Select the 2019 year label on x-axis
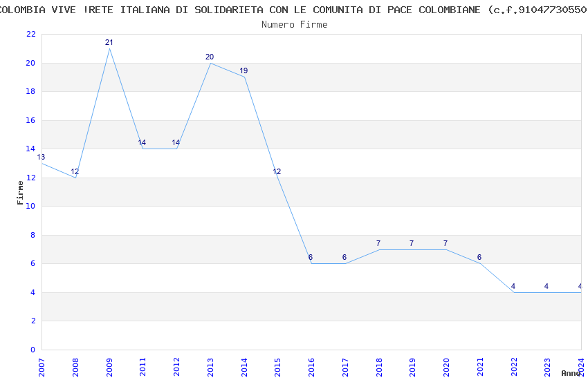 click(412, 367)
